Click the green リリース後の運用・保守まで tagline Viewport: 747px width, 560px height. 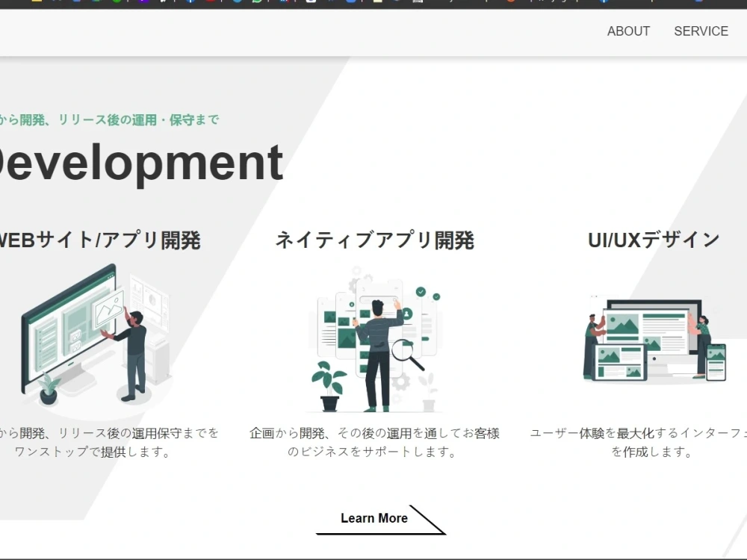coord(110,119)
